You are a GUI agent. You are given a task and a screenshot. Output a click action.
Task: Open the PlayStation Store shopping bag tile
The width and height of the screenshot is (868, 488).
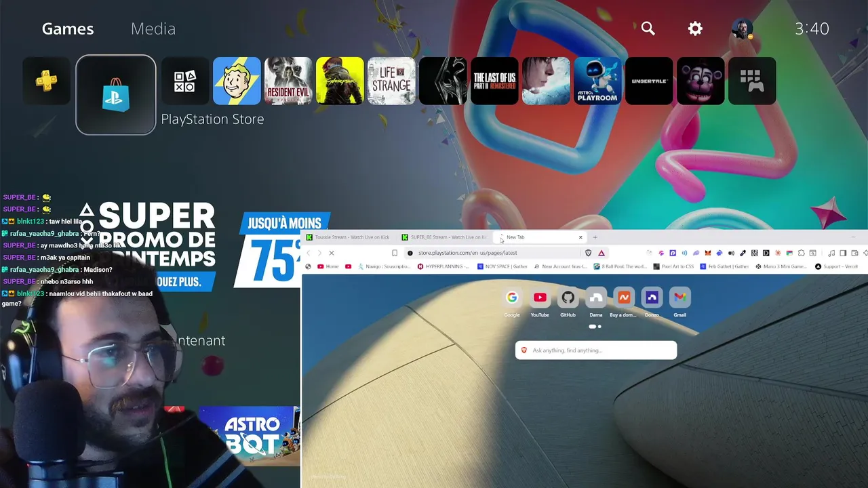pyautogui.click(x=116, y=94)
